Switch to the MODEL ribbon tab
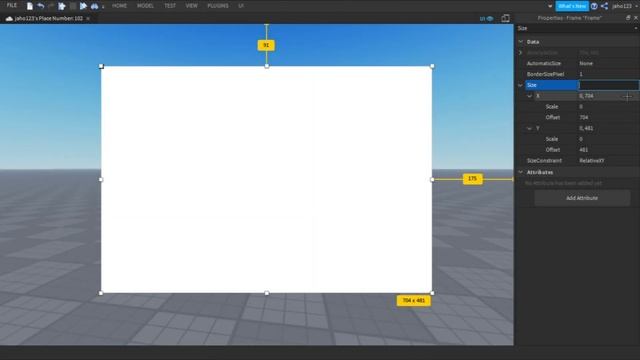Image resolution: width=640 pixels, height=360 pixels. point(145,6)
